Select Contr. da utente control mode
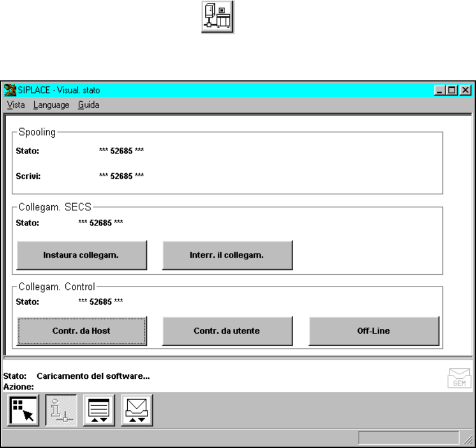Image resolution: width=476 pixels, height=448 pixels. (x=227, y=331)
